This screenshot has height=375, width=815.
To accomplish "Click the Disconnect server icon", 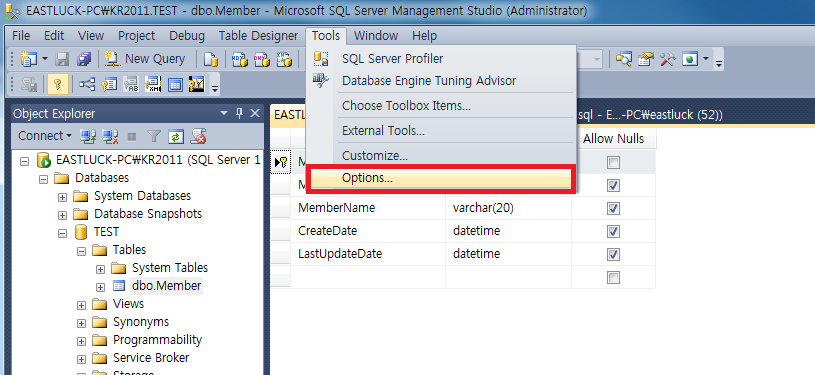I will coord(110,136).
